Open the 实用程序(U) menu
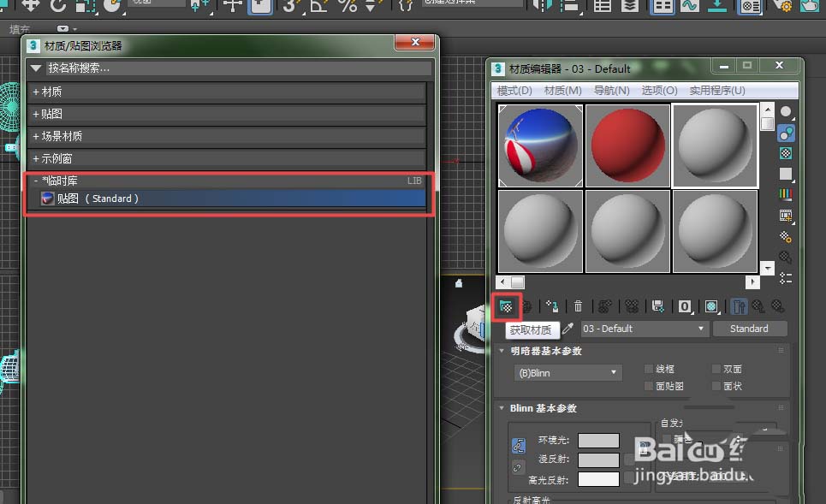This screenshot has height=504, width=826. click(717, 91)
